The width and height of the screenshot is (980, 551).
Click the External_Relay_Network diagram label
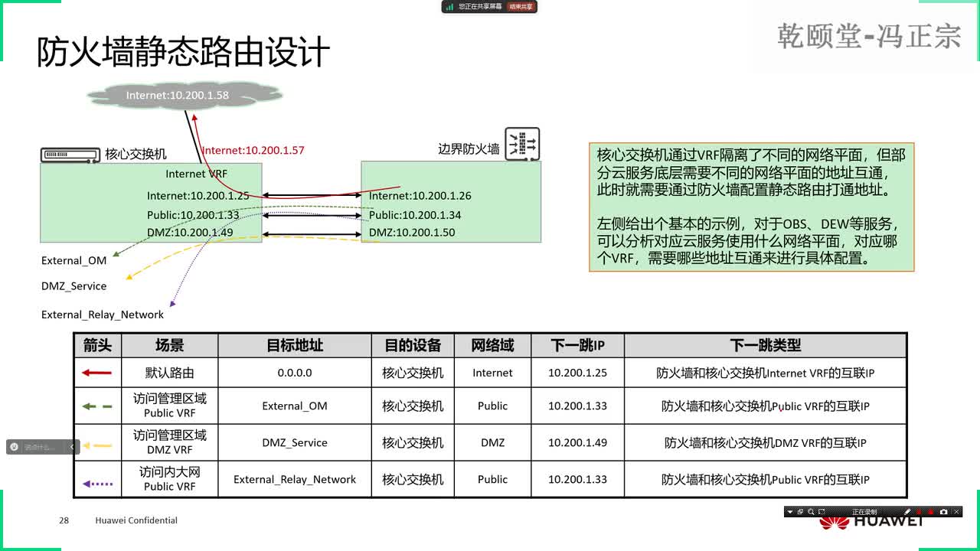(x=103, y=315)
